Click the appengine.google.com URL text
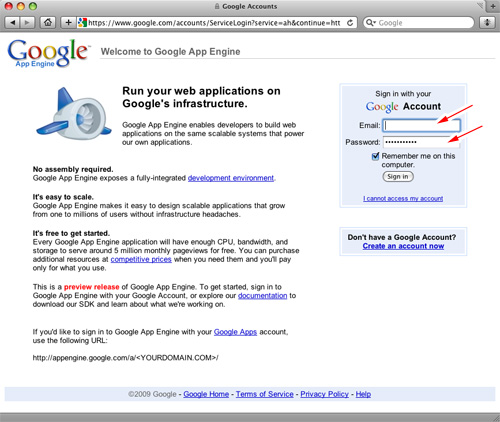Viewport: 500px width, 422px height. coord(125,358)
